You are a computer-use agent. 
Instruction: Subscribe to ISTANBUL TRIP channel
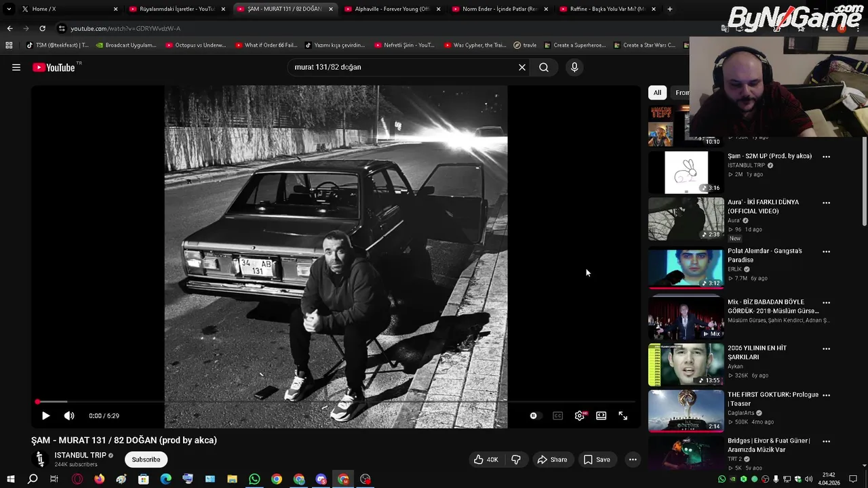tap(146, 460)
